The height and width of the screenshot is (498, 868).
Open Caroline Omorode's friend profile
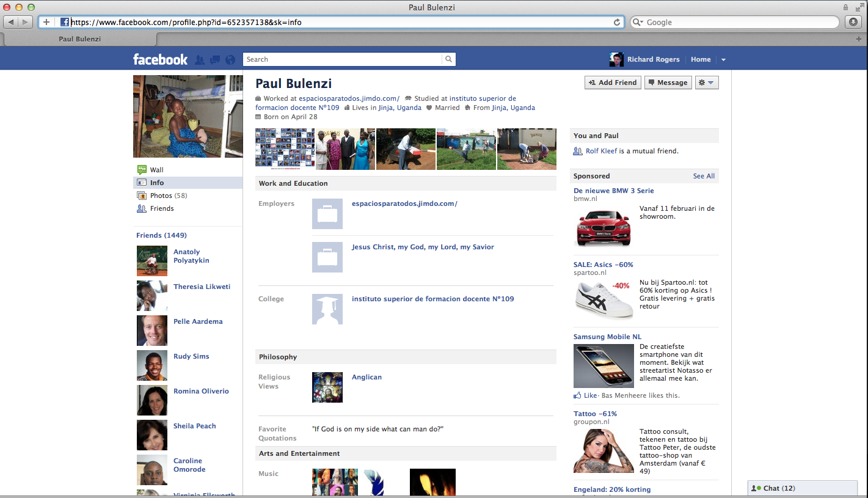pos(189,465)
